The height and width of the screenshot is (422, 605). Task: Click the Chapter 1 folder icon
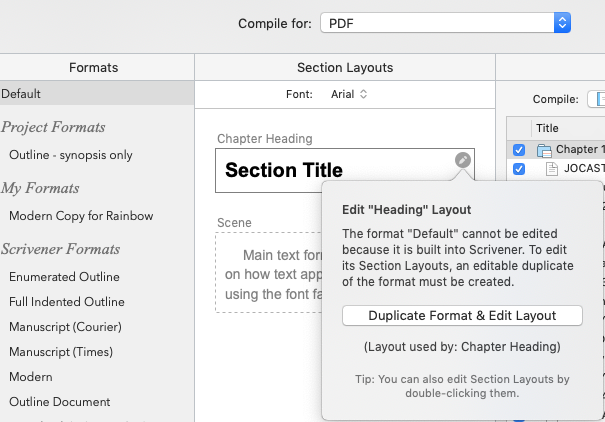(544, 150)
